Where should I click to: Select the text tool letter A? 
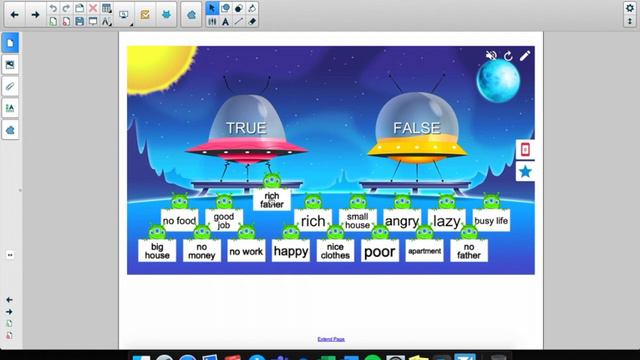tap(225, 22)
